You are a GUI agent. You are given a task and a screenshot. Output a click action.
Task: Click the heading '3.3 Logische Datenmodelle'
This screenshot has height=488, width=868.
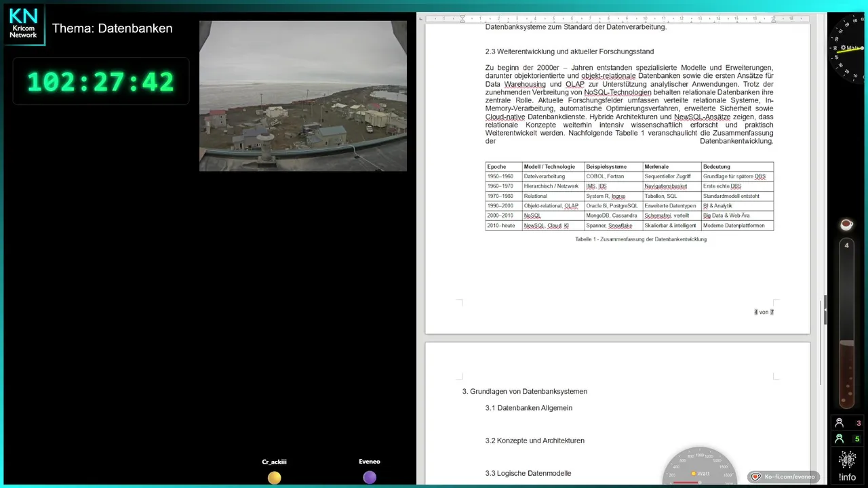pos(528,473)
